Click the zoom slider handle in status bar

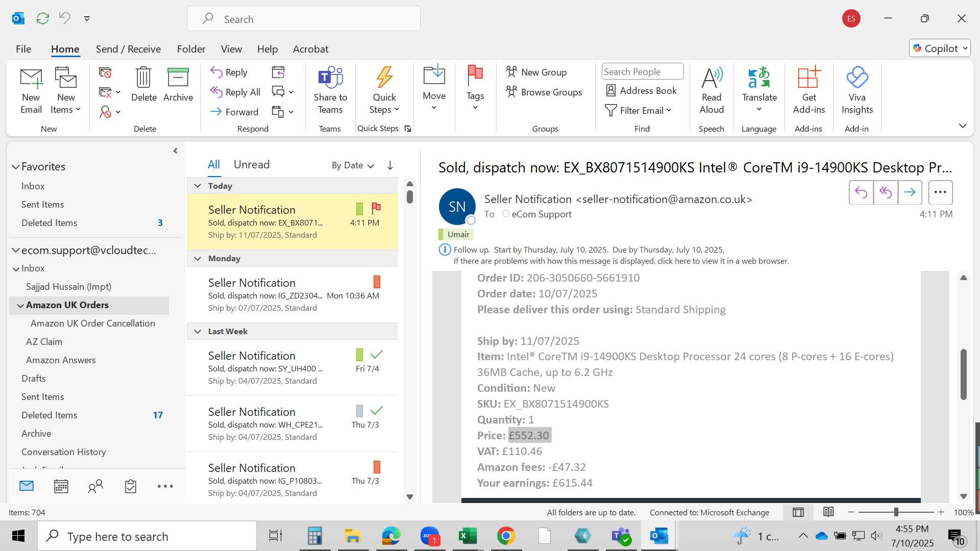coord(896,512)
